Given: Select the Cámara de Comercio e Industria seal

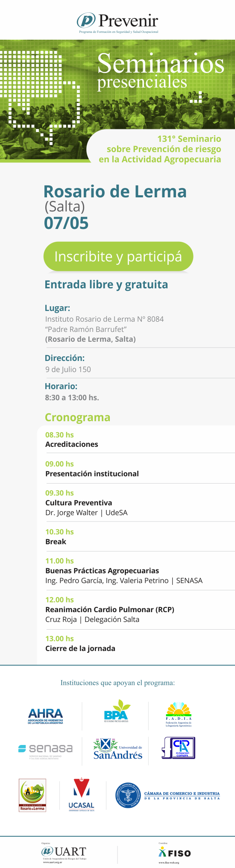Looking at the screenshot, I should point(168,795).
